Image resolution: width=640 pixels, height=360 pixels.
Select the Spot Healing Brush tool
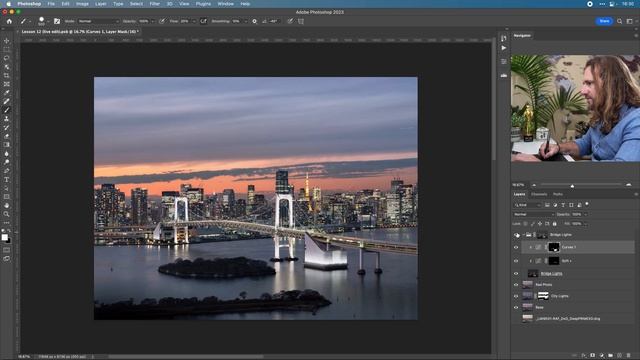pyautogui.click(x=7, y=101)
